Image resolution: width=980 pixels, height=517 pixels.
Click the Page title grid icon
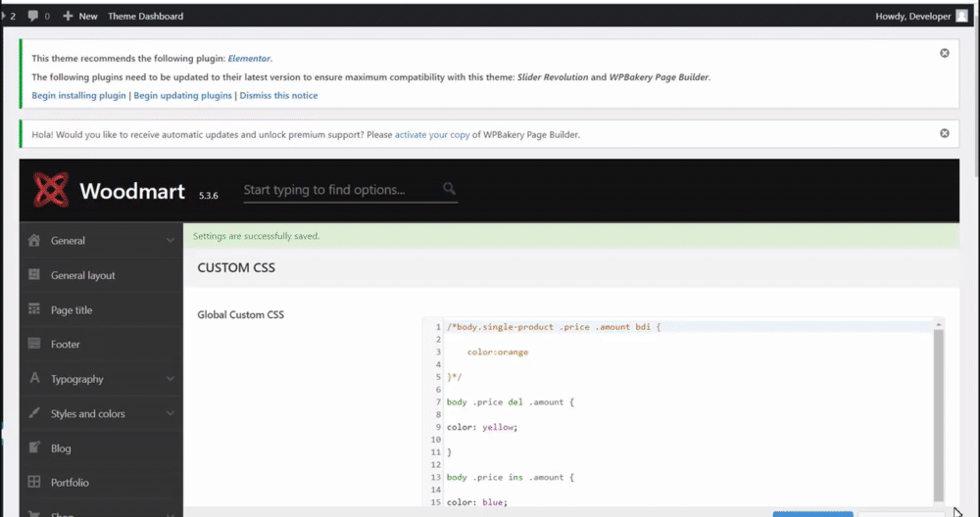(34, 309)
